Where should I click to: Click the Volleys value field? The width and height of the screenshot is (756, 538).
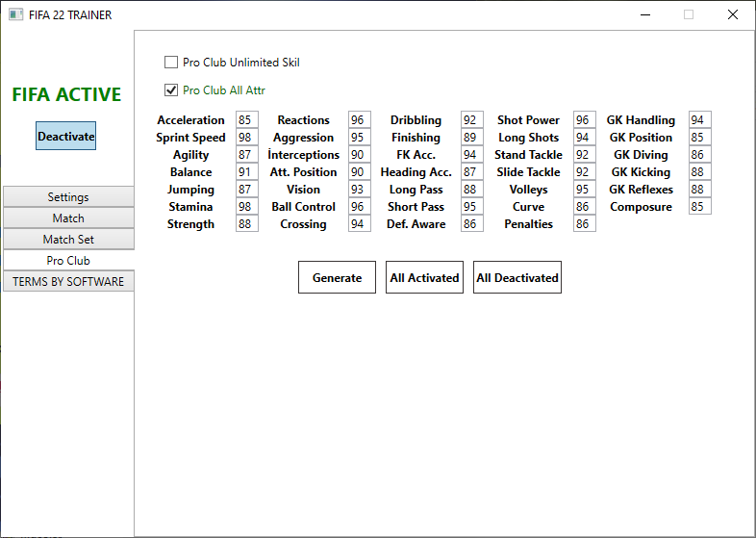585,190
